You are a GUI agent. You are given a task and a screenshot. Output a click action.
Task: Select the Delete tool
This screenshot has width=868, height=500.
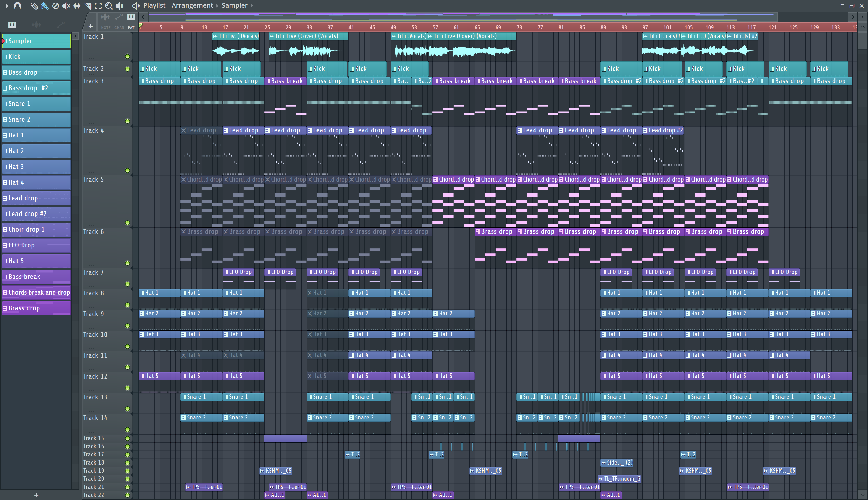(x=55, y=6)
